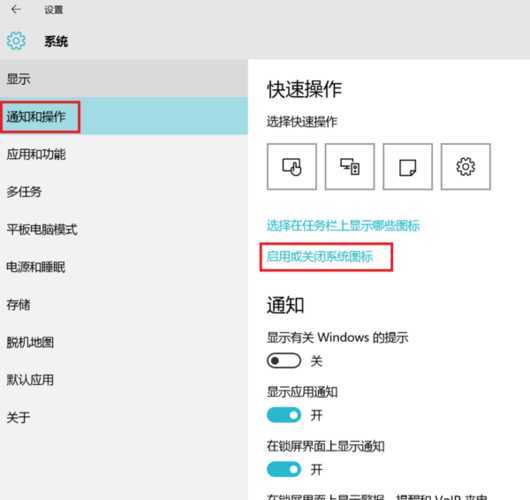Image resolution: width=530 pixels, height=500 pixels.
Task: Select the Connect quick action tile
Action: pyautogui.click(x=350, y=167)
